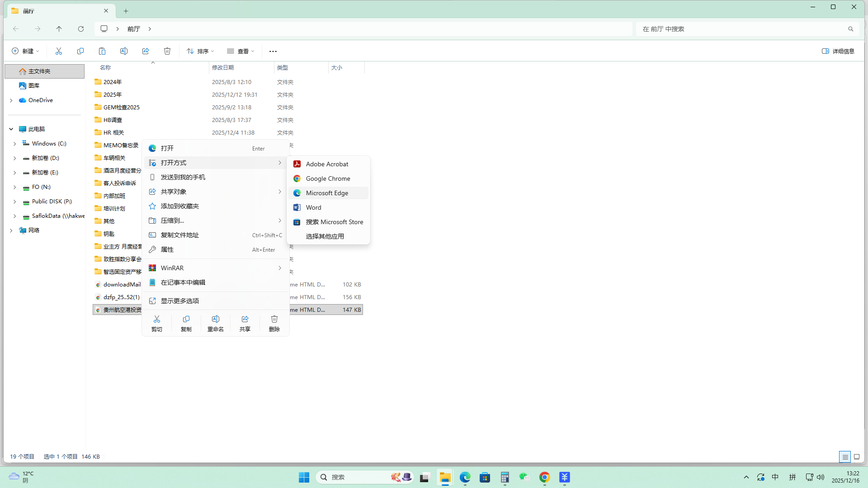Open Google Chrome from the taskbar
This screenshot has width=868, height=488.
pyautogui.click(x=544, y=477)
